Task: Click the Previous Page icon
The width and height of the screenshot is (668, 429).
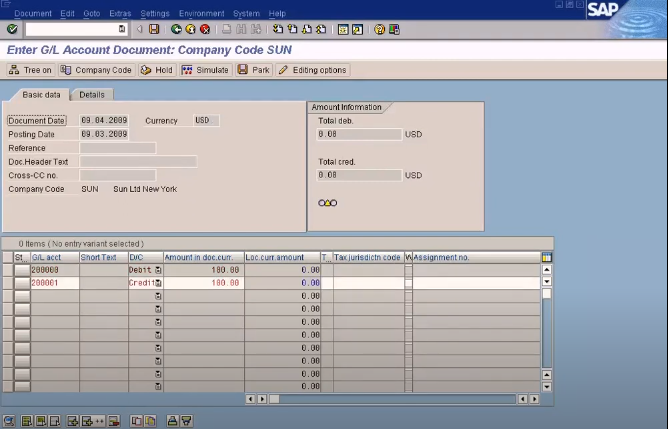Action: (292, 29)
